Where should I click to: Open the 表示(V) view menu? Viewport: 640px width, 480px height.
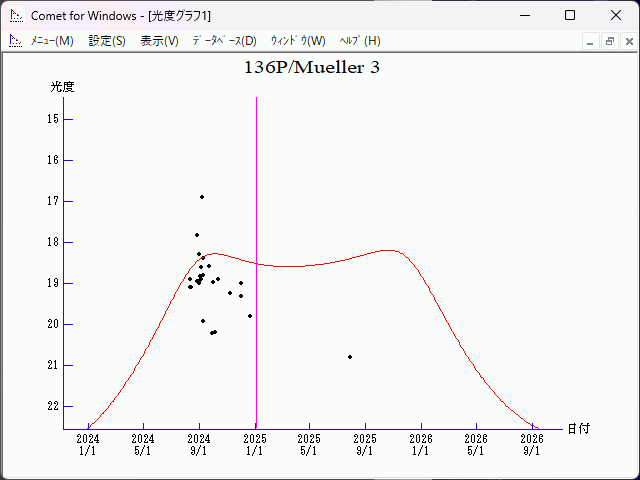coord(159,41)
